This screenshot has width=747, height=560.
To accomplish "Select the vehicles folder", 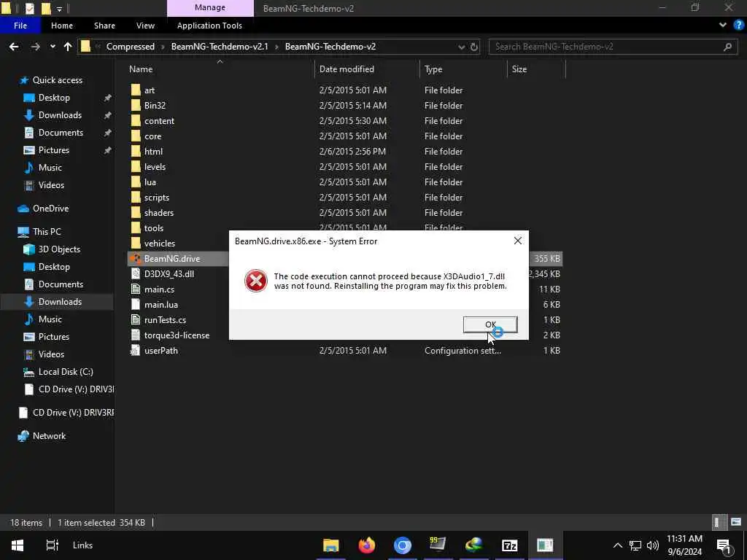I will click(x=160, y=244).
